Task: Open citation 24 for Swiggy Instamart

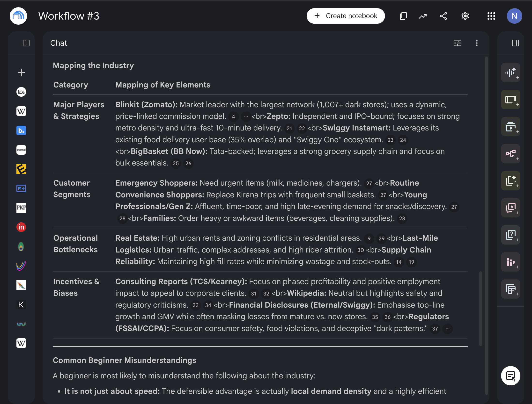Action: pyautogui.click(x=403, y=140)
